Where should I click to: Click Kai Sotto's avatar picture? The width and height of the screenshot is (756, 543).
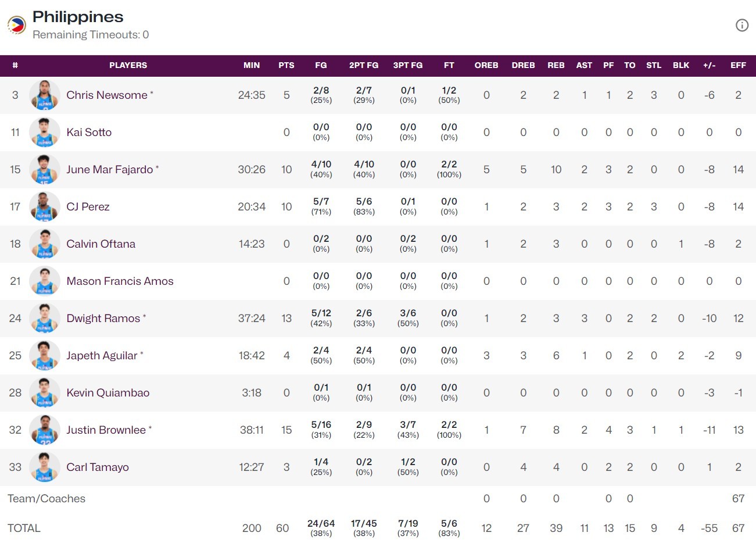(x=45, y=133)
